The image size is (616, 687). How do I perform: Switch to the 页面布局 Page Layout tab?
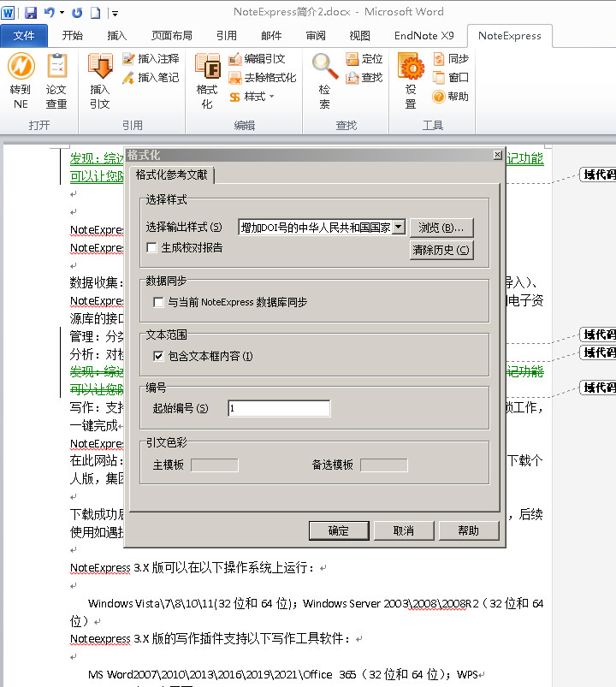tap(172, 35)
